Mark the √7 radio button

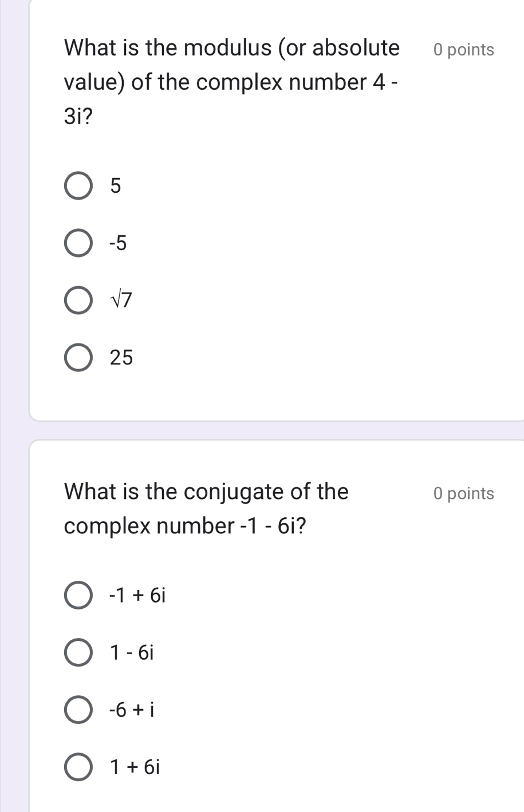click(78, 300)
